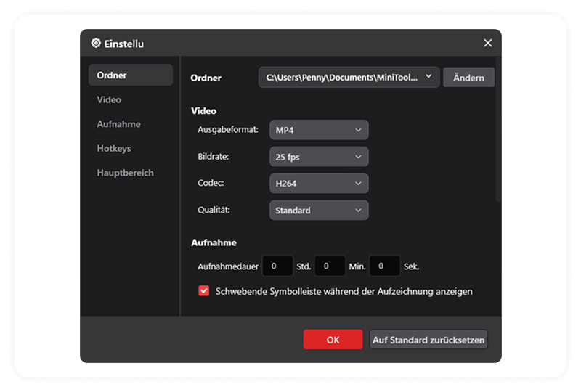Open the Ausgabeformat MP4 dropdown

319,130
